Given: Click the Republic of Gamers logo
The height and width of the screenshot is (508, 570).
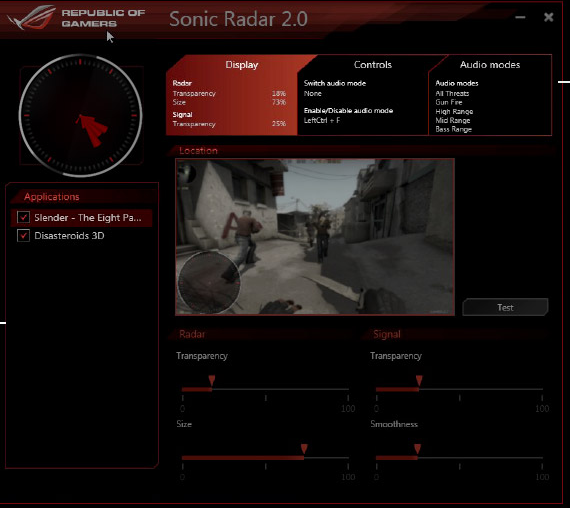Looking at the screenshot, I should (77, 18).
